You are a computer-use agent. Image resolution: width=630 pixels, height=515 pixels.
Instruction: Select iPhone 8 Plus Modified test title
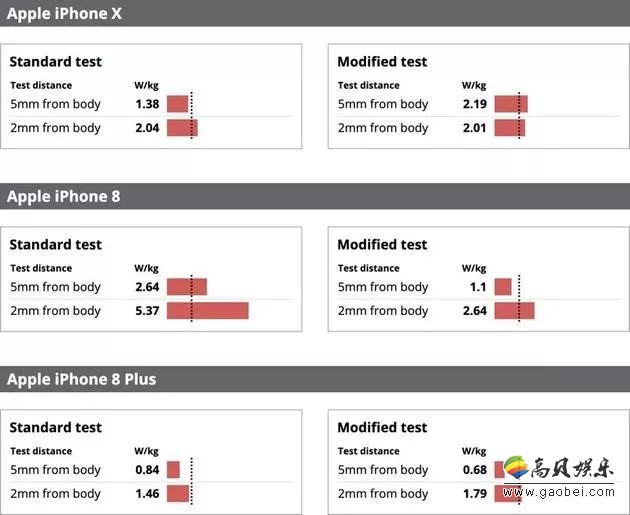pyautogui.click(x=382, y=427)
